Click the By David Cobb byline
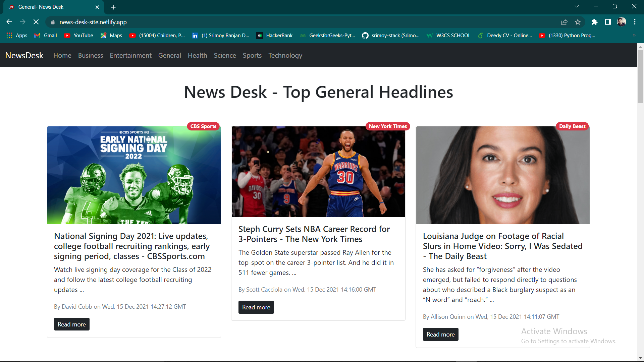This screenshot has width=644, height=362. [120, 307]
